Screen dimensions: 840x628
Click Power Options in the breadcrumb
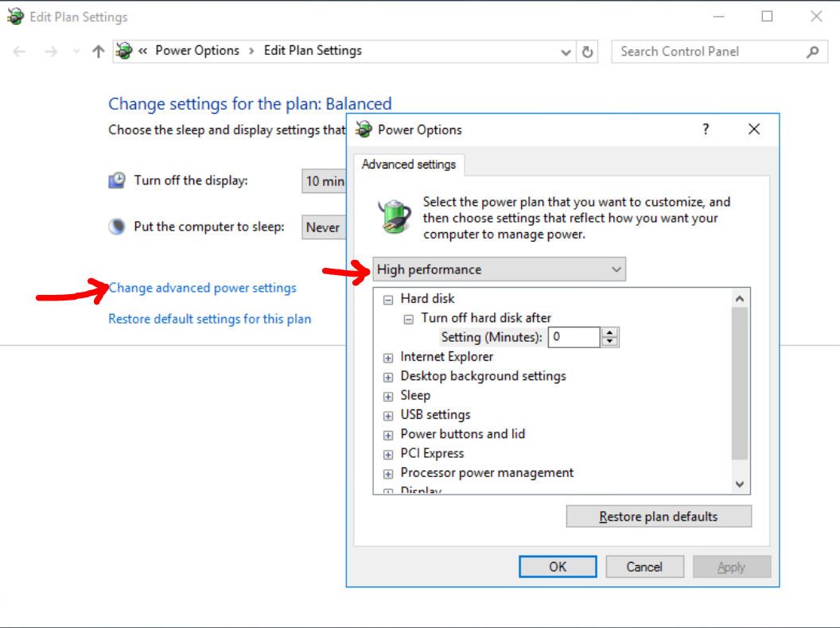197,51
